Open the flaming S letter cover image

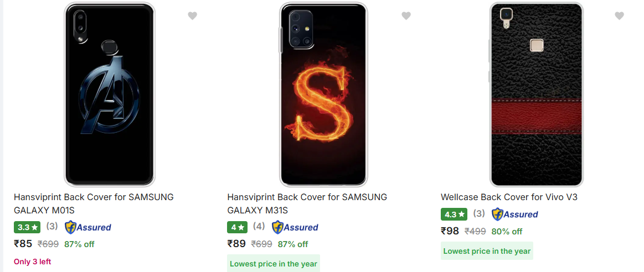323,95
